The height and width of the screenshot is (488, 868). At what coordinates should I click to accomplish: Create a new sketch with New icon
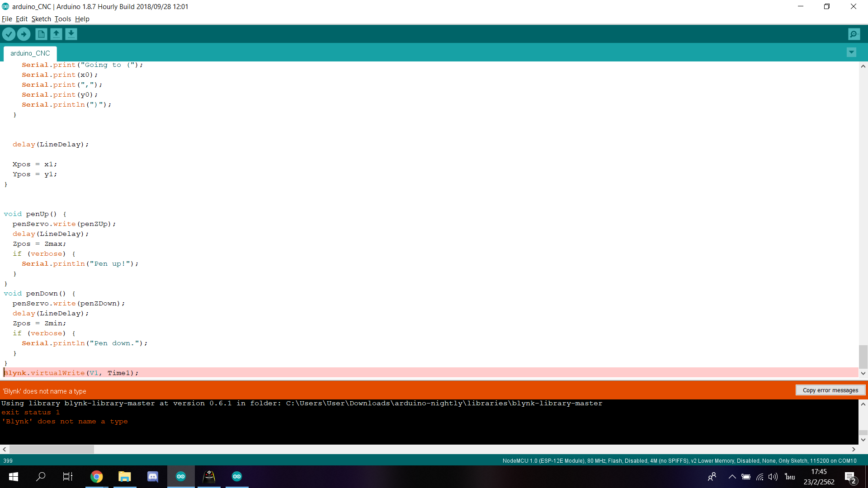(41, 34)
